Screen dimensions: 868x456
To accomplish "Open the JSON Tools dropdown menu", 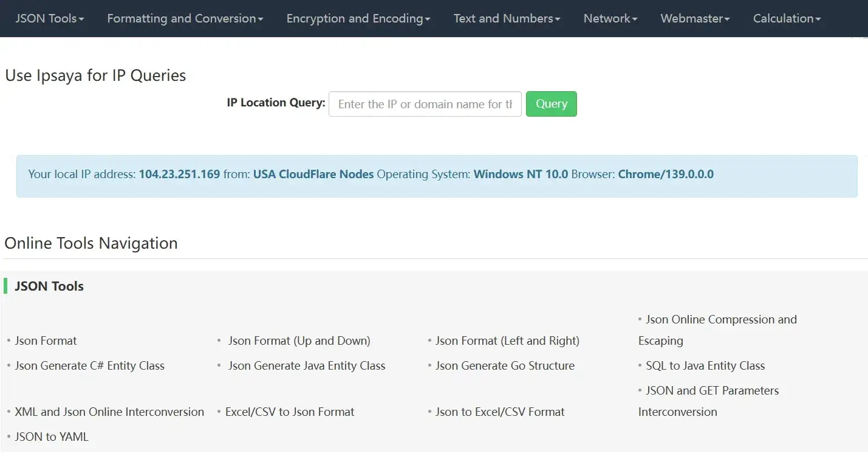I will [49, 18].
